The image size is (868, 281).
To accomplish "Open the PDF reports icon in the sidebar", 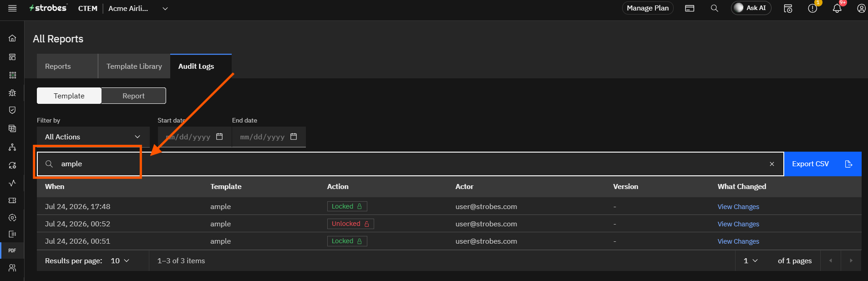I will pyautogui.click(x=12, y=250).
